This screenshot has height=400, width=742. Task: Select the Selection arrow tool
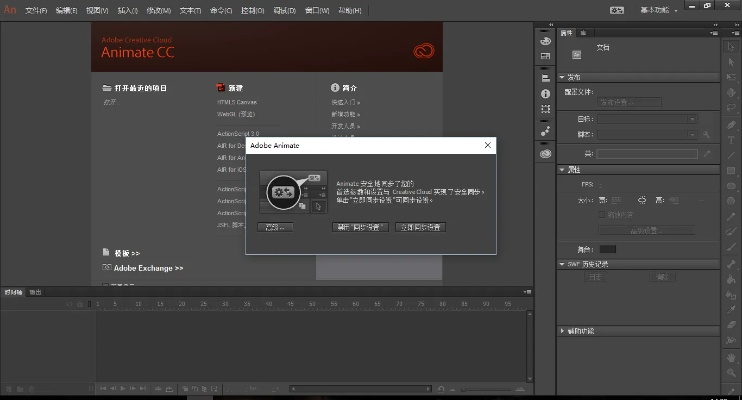point(731,47)
